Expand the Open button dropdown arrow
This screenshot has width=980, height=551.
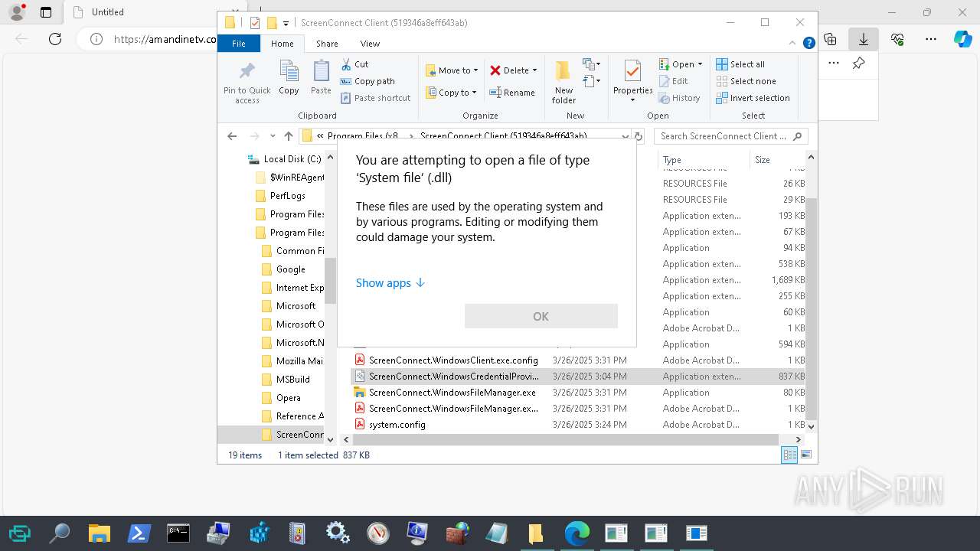(700, 64)
